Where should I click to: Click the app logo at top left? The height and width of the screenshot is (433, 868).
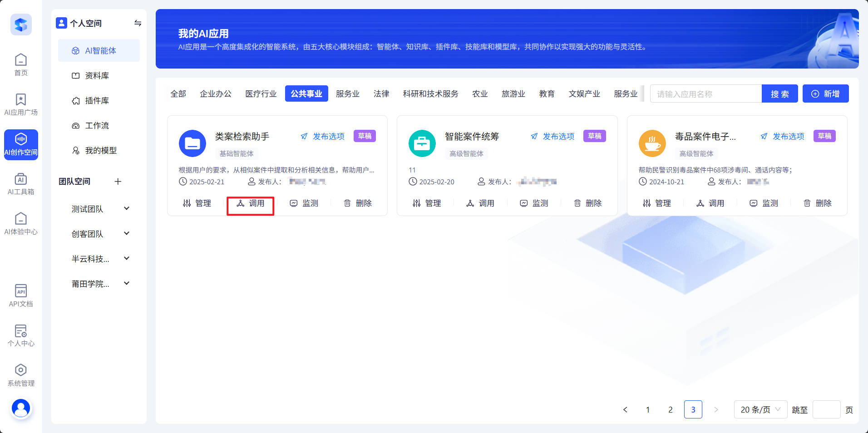tap(21, 24)
